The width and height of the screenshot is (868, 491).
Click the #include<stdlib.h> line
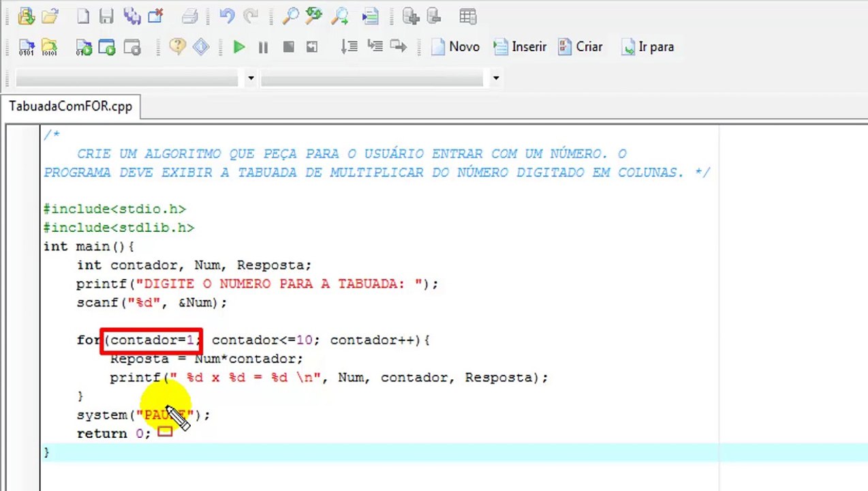coord(119,228)
